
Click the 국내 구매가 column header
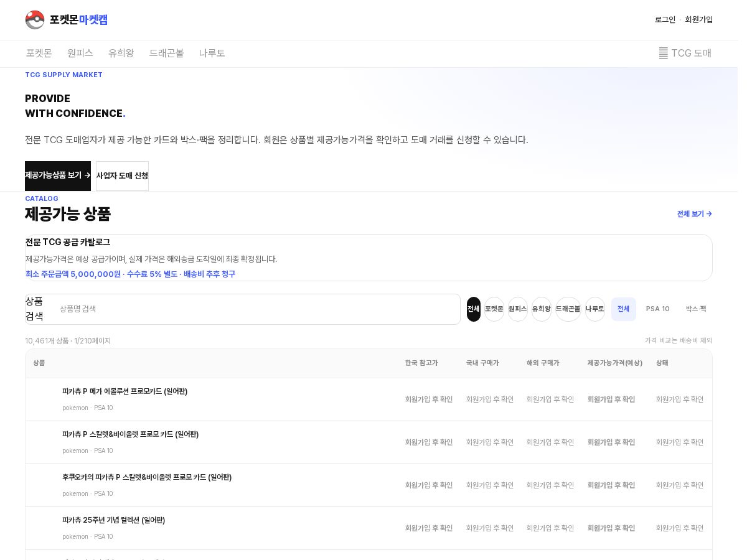pyautogui.click(x=482, y=363)
